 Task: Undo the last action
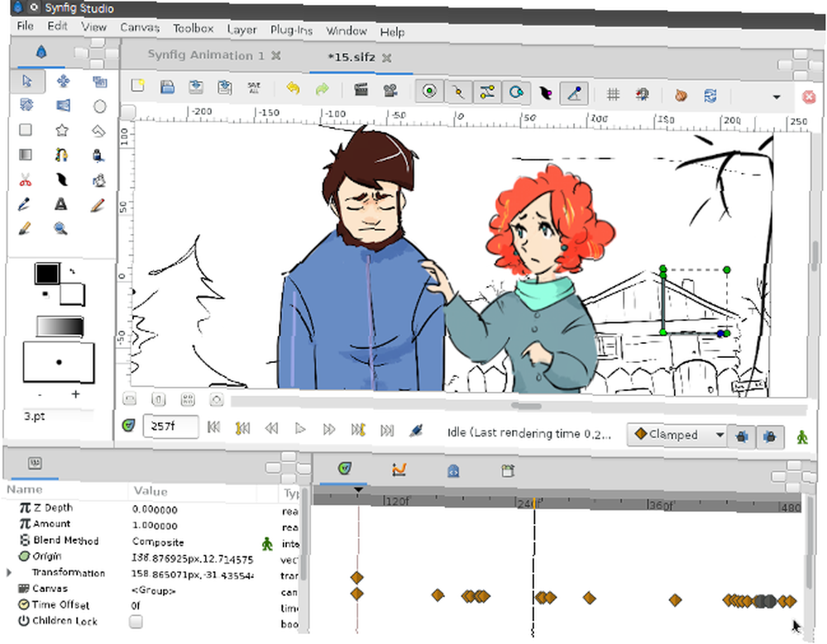293,88
